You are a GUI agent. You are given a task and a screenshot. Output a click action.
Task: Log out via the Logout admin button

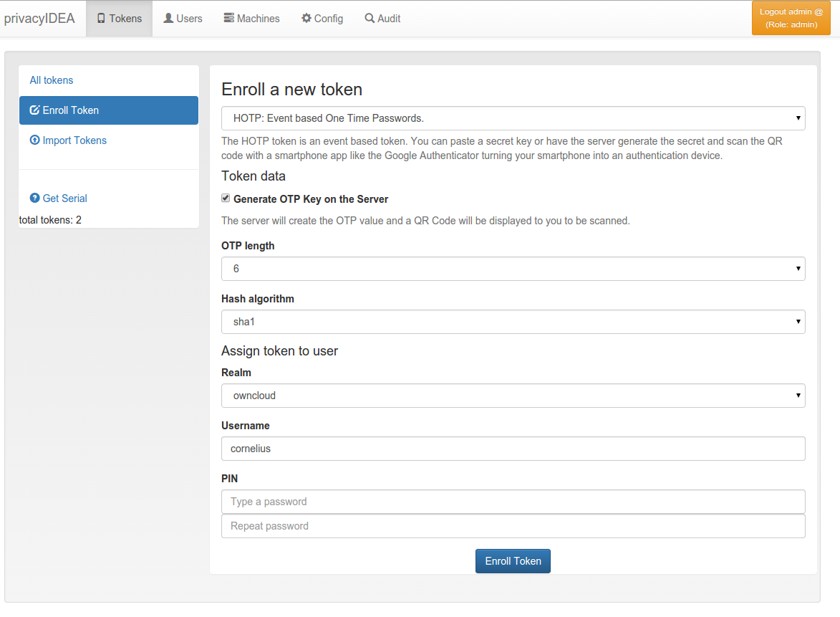click(x=791, y=18)
